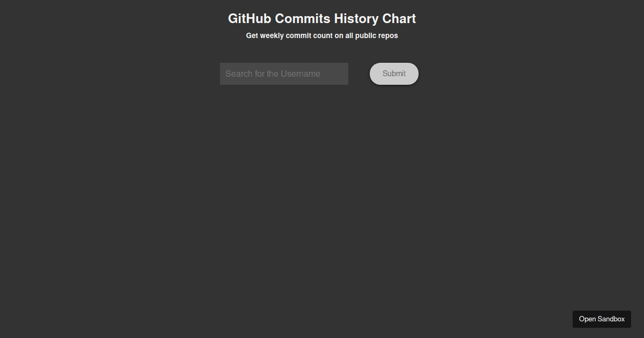Click the weekly commit count subtitle
This screenshot has width=644, height=338.
321,35
